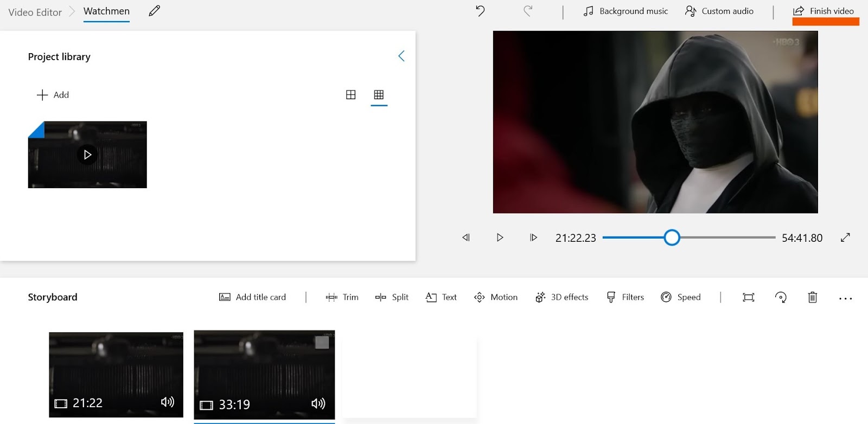Select the 21:22 storyboard clip
The image size is (868, 424).
tap(116, 375)
